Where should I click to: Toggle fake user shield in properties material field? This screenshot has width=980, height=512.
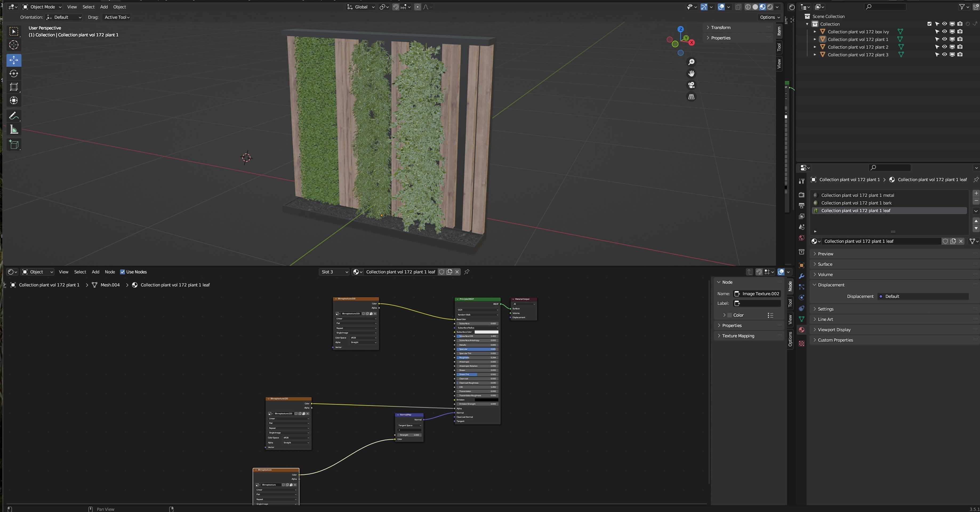coord(945,241)
